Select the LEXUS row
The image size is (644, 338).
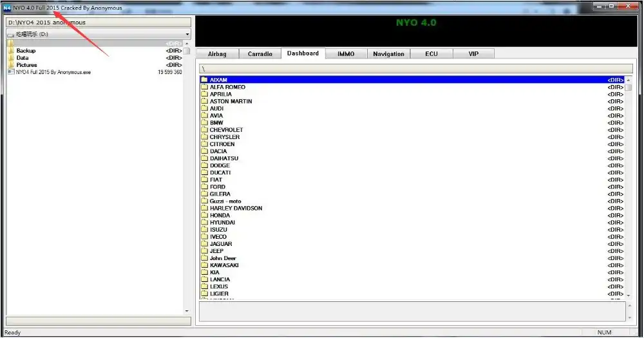coord(412,286)
